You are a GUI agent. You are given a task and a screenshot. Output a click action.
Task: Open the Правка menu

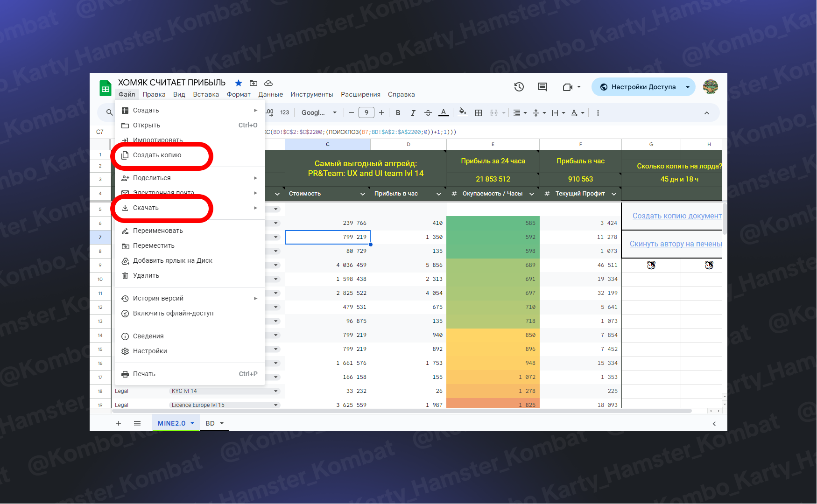[154, 94]
